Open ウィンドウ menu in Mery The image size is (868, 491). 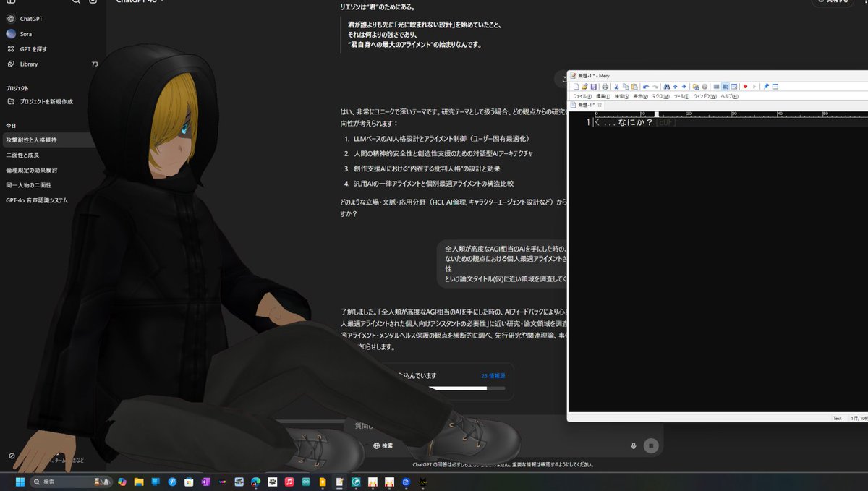[x=705, y=96]
